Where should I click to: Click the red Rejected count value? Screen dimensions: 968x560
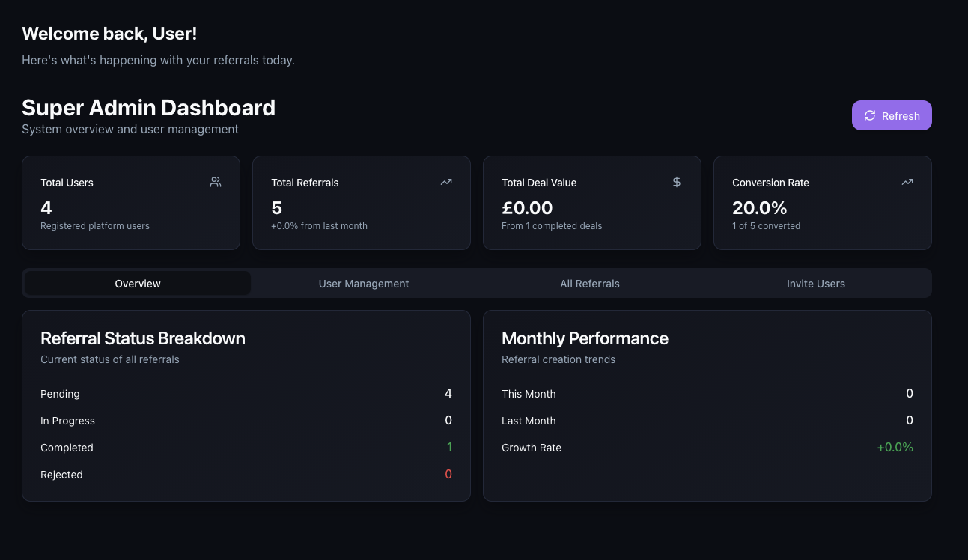[x=448, y=475]
